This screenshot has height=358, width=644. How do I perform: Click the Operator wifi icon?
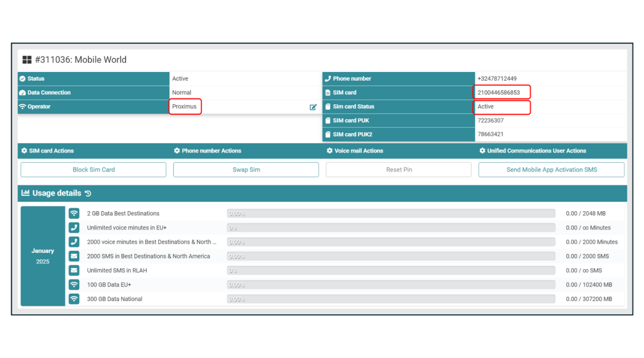[22, 106]
